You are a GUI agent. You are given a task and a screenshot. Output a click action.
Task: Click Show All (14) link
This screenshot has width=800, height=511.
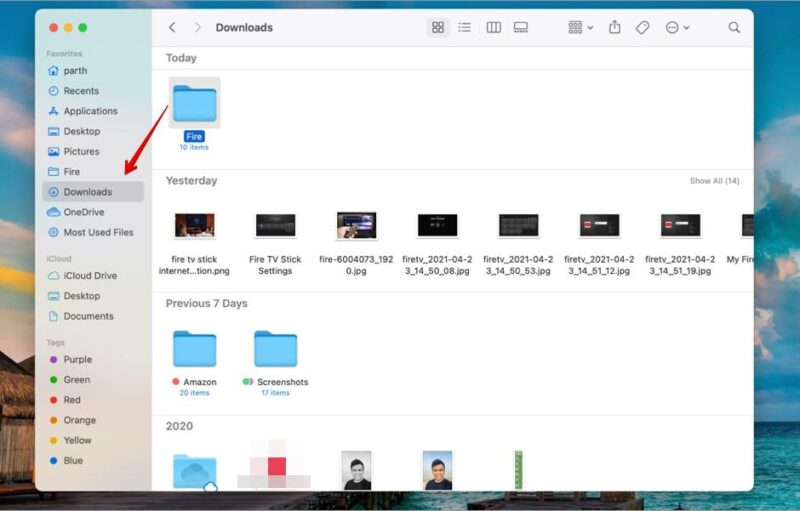click(714, 181)
